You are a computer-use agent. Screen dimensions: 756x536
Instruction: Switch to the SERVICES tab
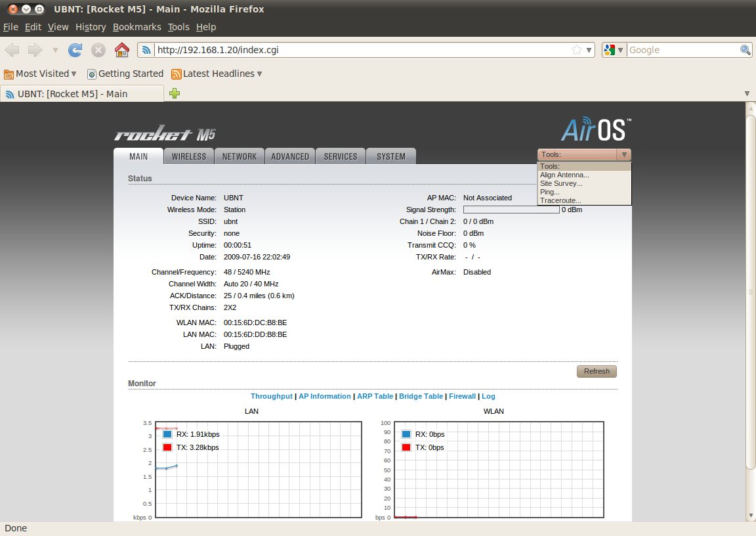[x=341, y=156]
